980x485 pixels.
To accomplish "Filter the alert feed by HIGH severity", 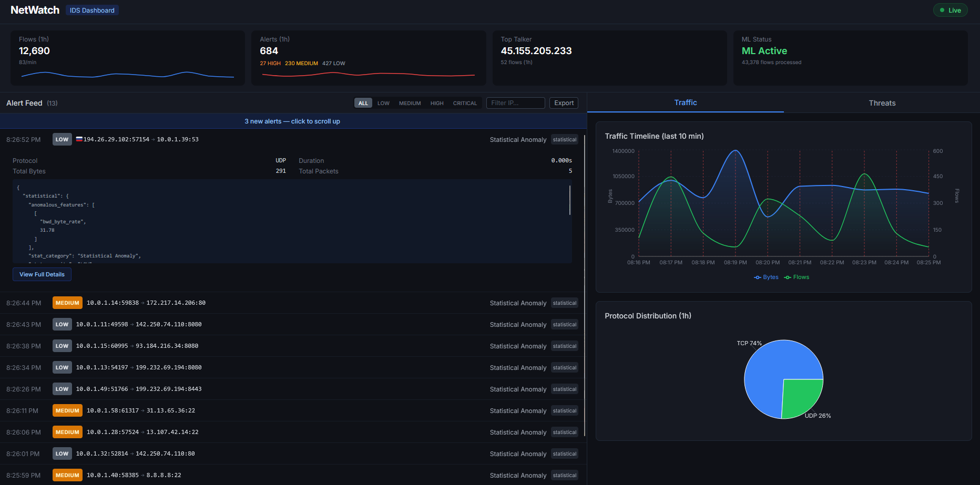I will 437,104.
